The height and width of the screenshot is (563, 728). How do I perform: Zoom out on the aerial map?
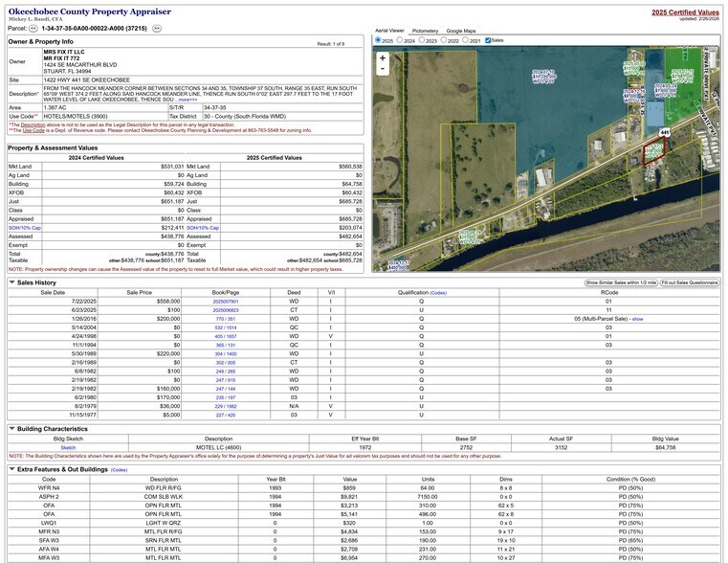[x=383, y=70]
